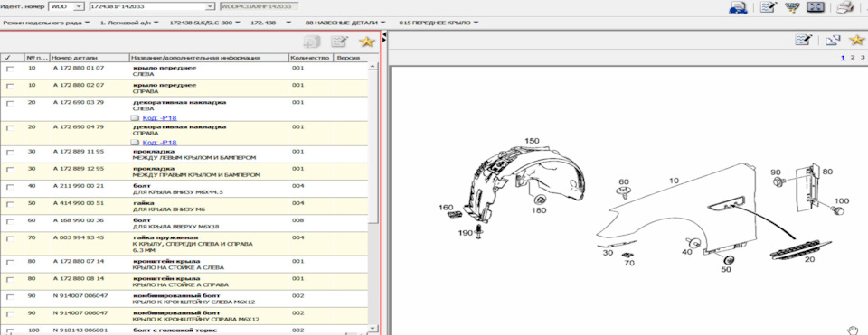Tick checkbox for part A 172 880 01 07

tap(9, 70)
